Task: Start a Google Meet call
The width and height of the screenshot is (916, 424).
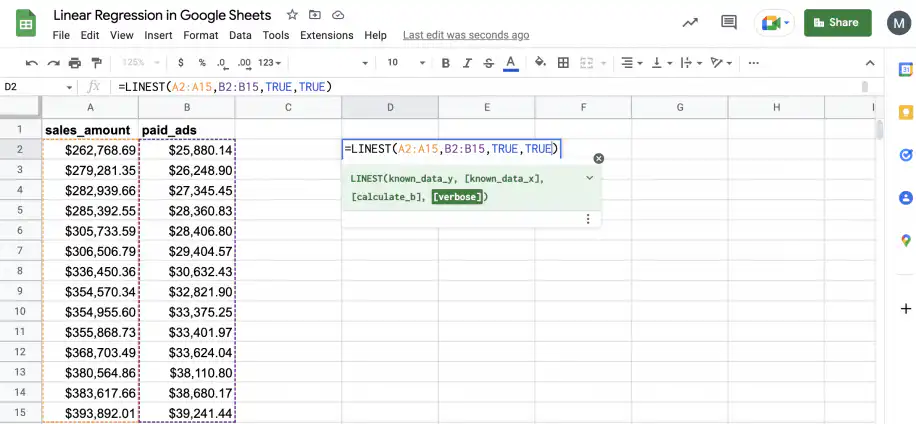Action: tap(775, 23)
